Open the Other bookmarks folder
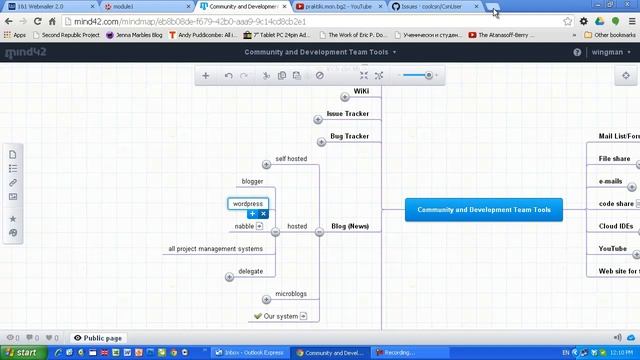 coord(610,35)
